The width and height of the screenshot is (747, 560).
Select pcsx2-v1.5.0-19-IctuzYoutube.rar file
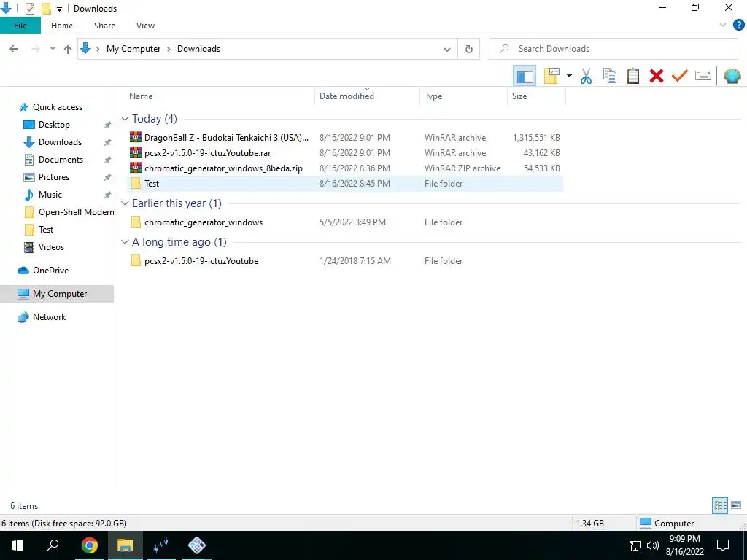click(345, 153)
